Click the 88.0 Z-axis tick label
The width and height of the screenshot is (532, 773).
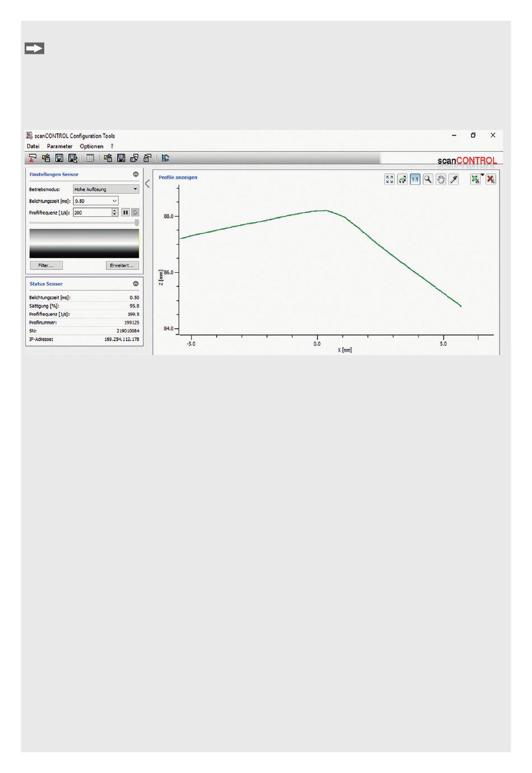coord(168,216)
